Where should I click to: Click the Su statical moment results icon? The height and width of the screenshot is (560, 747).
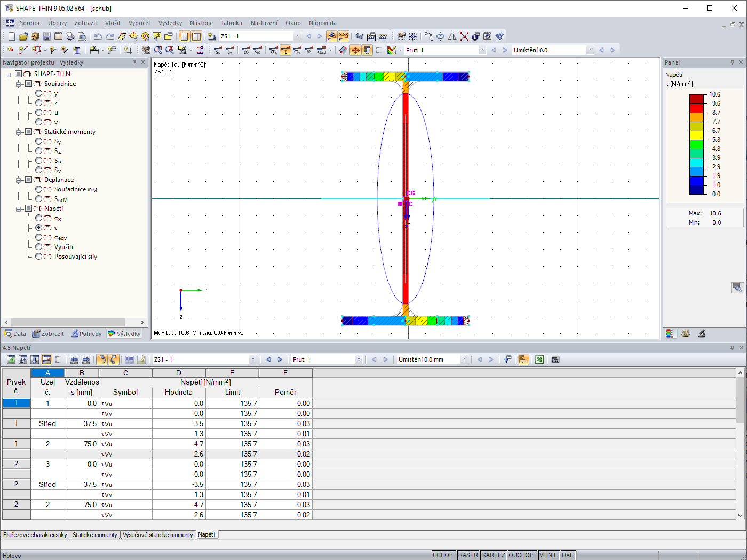coord(218,50)
